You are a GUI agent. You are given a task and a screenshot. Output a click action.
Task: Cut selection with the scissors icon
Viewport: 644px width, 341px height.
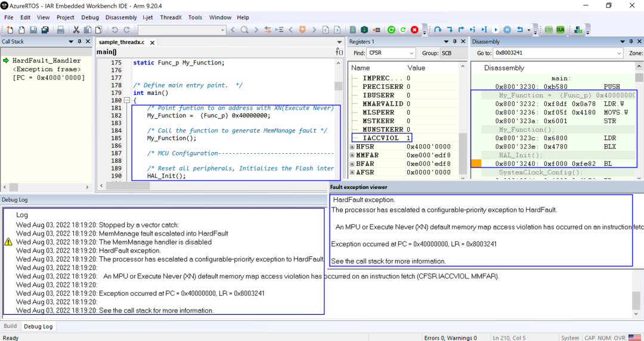[x=76, y=30]
